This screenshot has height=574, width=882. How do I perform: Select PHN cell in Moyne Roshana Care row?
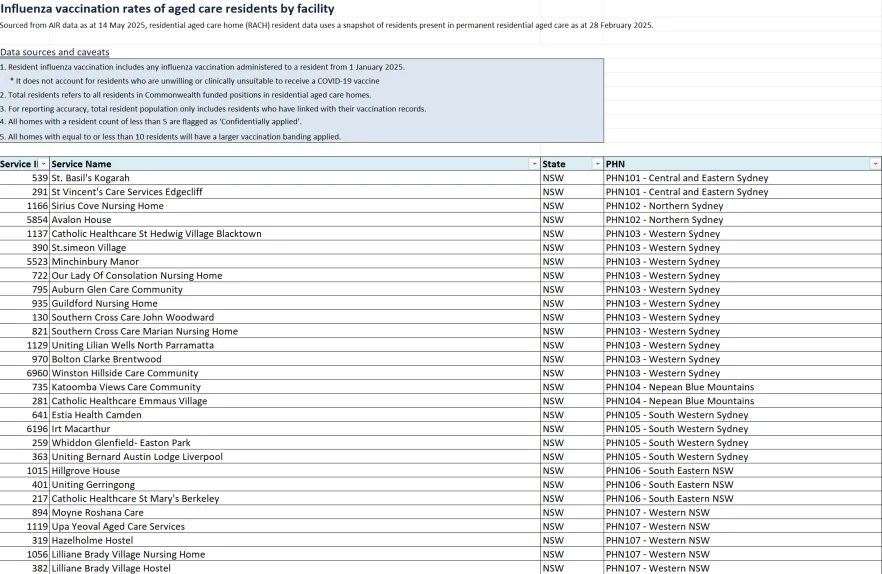coord(742,512)
